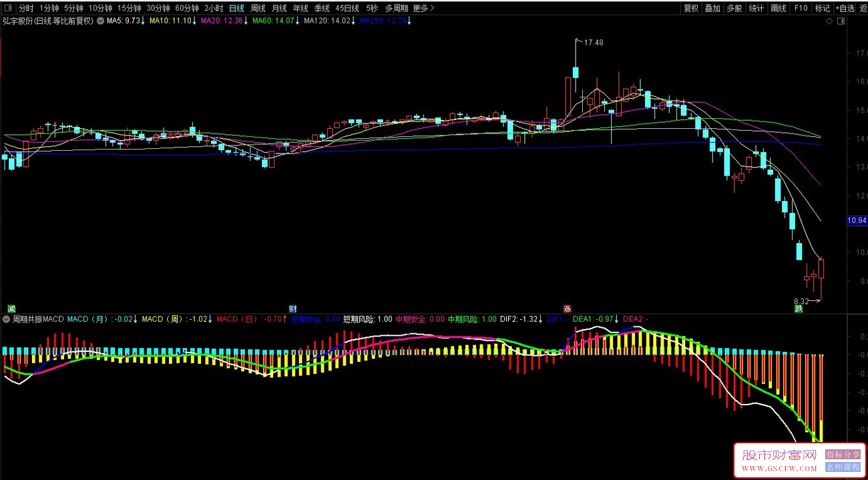The height and width of the screenshot is (480, 868).
Task: Click the 弘宇股份 chart title
Action: point(48,21)
